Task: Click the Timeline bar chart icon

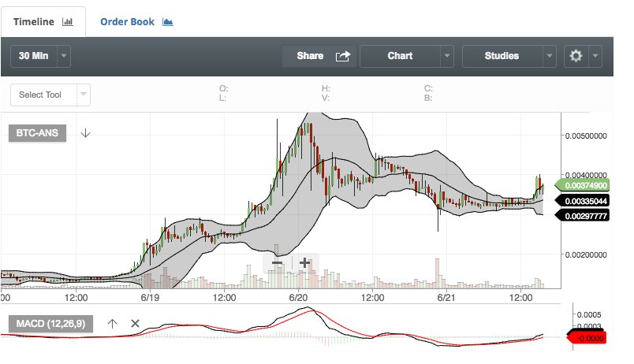Action: click(68, 22)
